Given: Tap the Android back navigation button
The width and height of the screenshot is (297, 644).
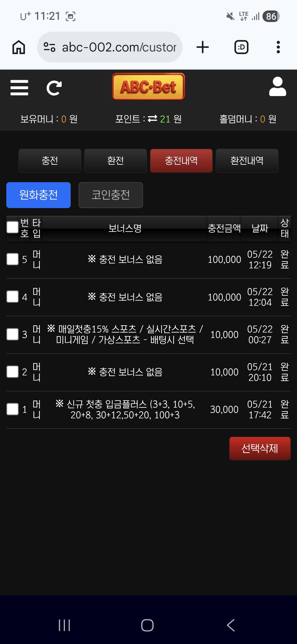Looking at the screenshot, I should click(x=231, y=625).
